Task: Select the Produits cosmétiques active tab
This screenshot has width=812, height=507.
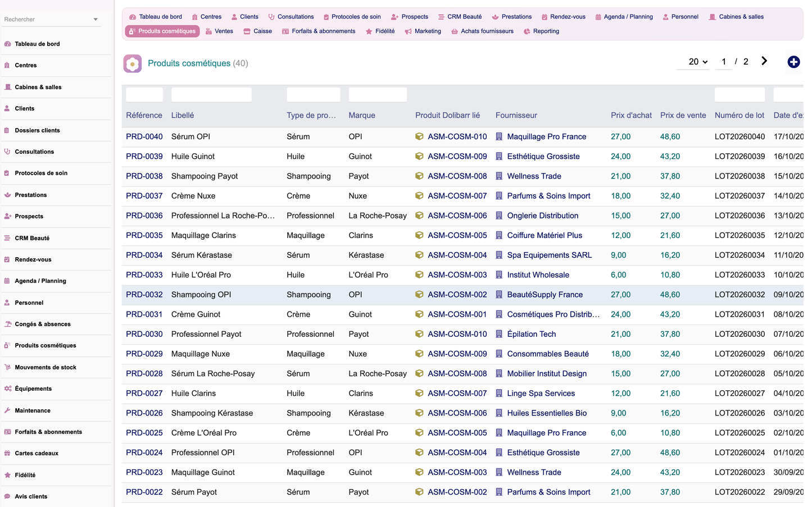Action: pyautogui.click(x=162, y=31)
